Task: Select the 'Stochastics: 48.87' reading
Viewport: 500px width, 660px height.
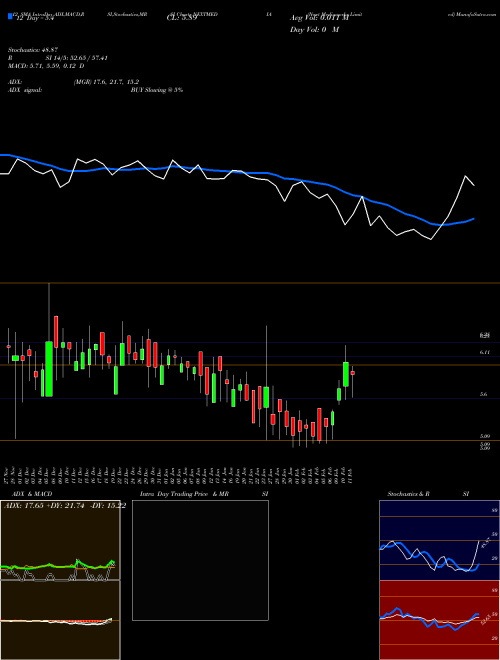Action: (33, 50)
